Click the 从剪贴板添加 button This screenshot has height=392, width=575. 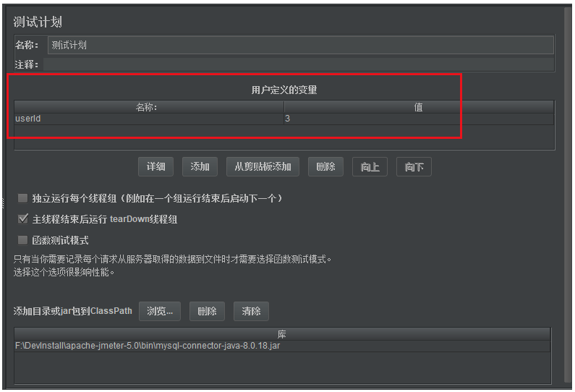coord(263,167)
